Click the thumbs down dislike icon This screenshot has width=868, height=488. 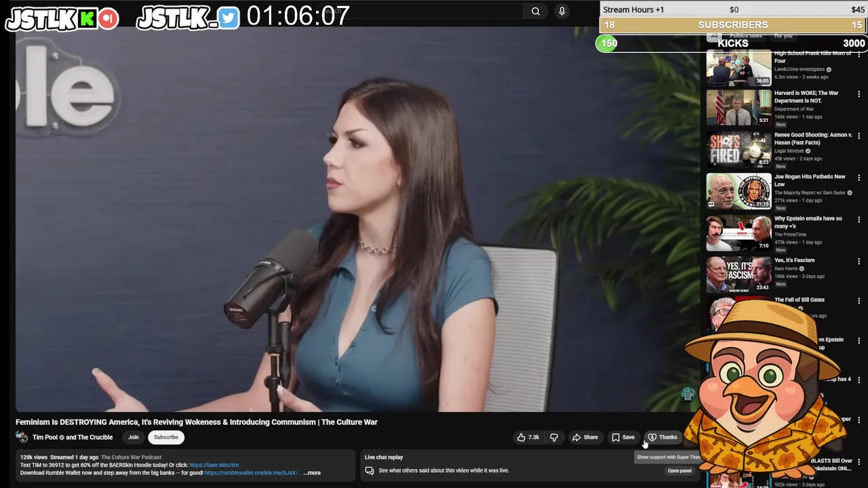(554, 437)
